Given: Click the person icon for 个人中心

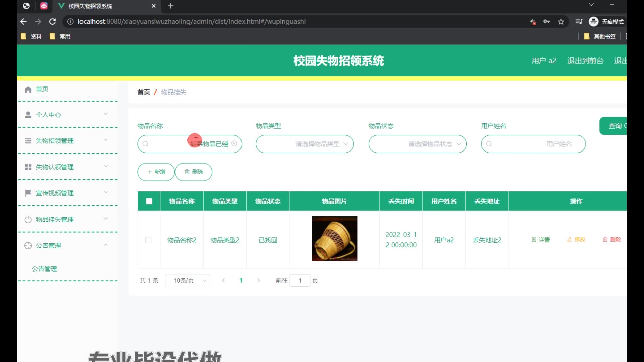Looking at the screenshot, I should click(x=28, y=115).
